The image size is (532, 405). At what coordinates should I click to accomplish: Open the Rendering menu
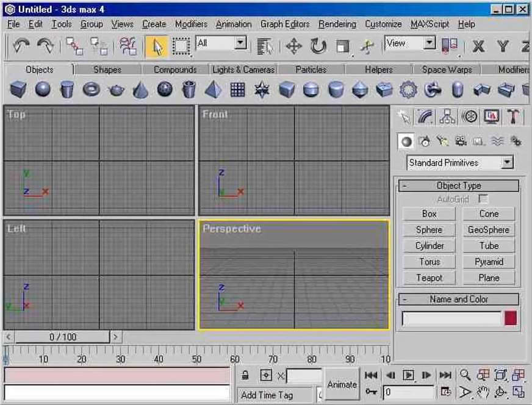coord(337,24)
